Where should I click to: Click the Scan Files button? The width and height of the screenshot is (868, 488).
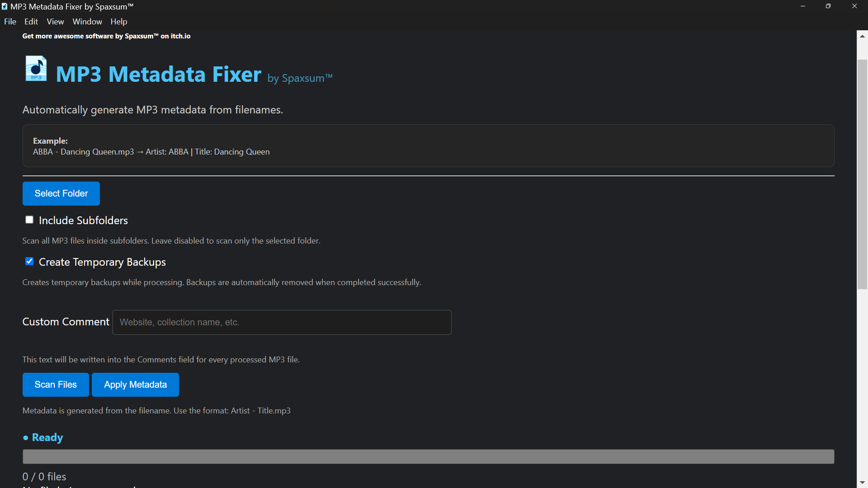pyautogui.click(x=56, y=385)
